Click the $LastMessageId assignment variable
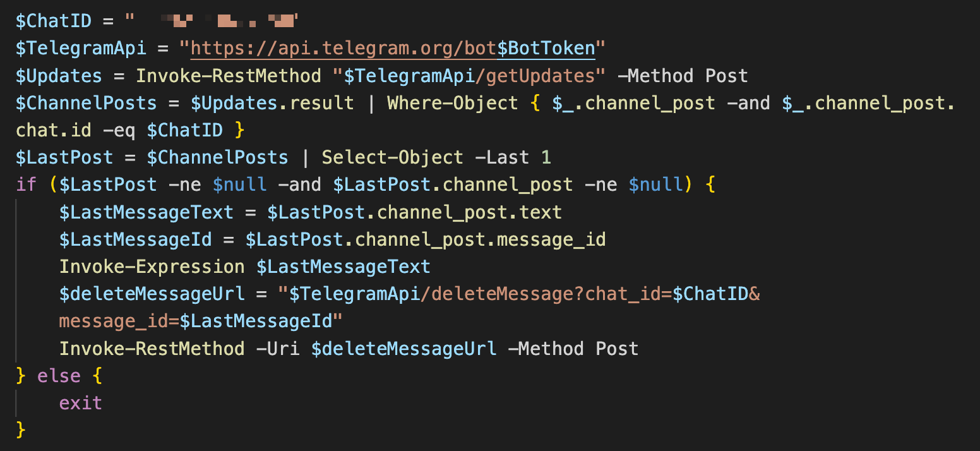Screen dimensions: 980x451 136,239
